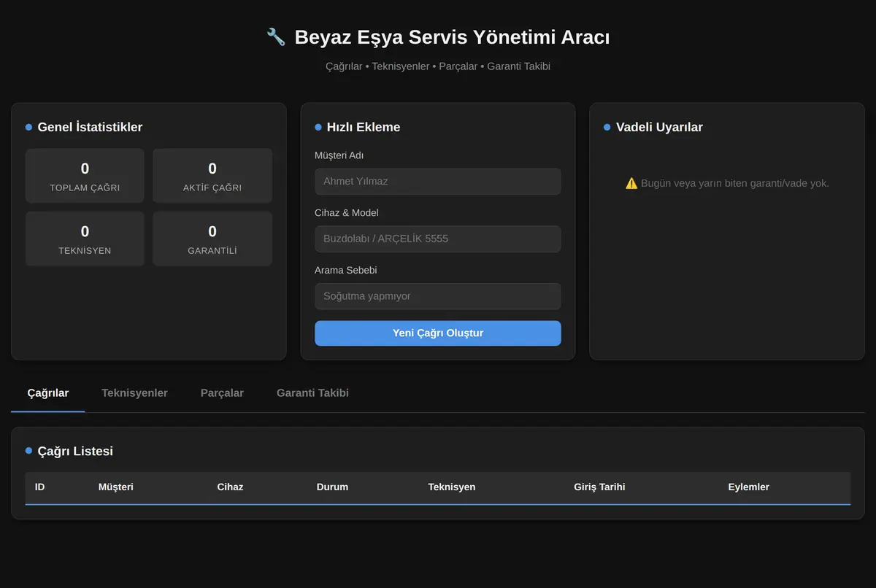The height and width of the screenshot is (588, 876).
Task: Click the Giriş Tarihi column header
Action: click(599, 487)
